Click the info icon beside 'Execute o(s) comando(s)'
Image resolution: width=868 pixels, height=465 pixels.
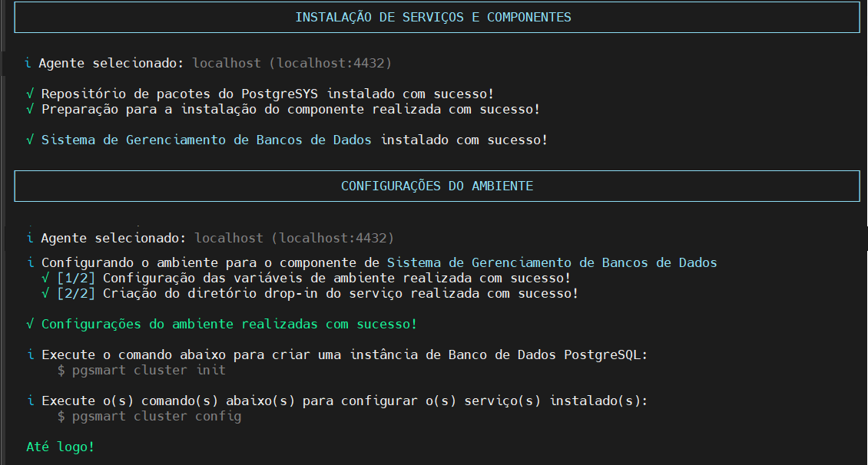click(30, 401)
